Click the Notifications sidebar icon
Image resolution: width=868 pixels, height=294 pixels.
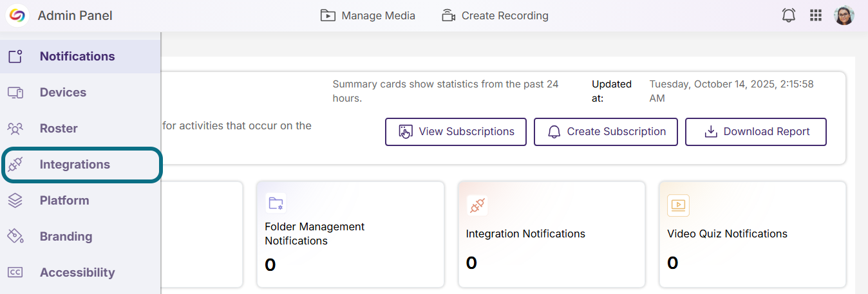(15, 57)
